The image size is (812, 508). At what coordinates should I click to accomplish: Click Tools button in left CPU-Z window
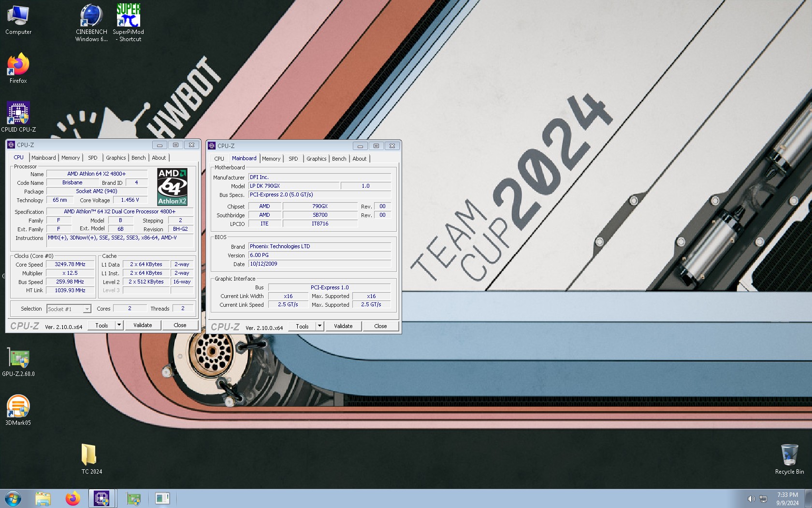coord(101,325)
